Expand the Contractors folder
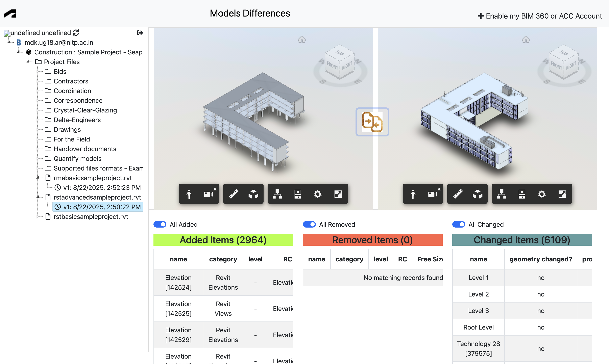The height and width of the screenshot is (364, 609). pyautogui.click(x=38, y=81)
